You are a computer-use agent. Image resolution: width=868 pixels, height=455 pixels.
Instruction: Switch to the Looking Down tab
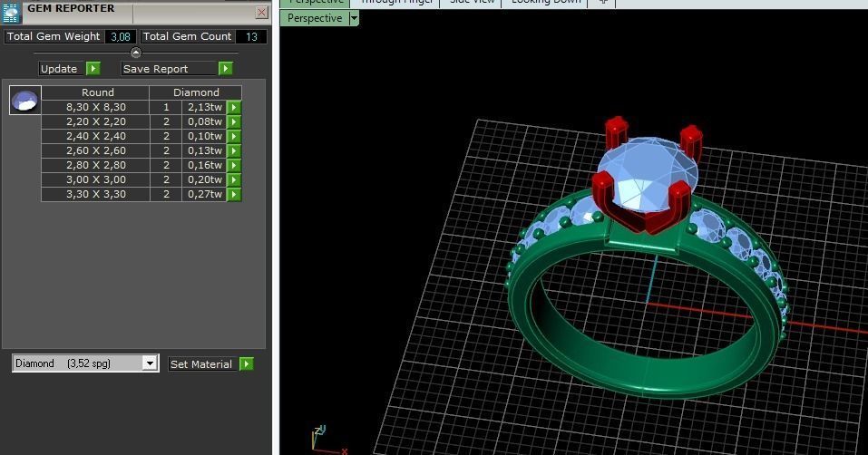coord(546,3)
